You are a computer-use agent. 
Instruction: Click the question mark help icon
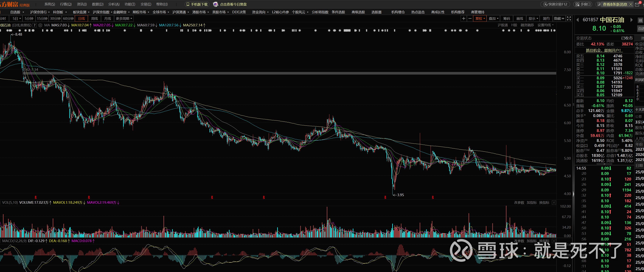(34, 25)
